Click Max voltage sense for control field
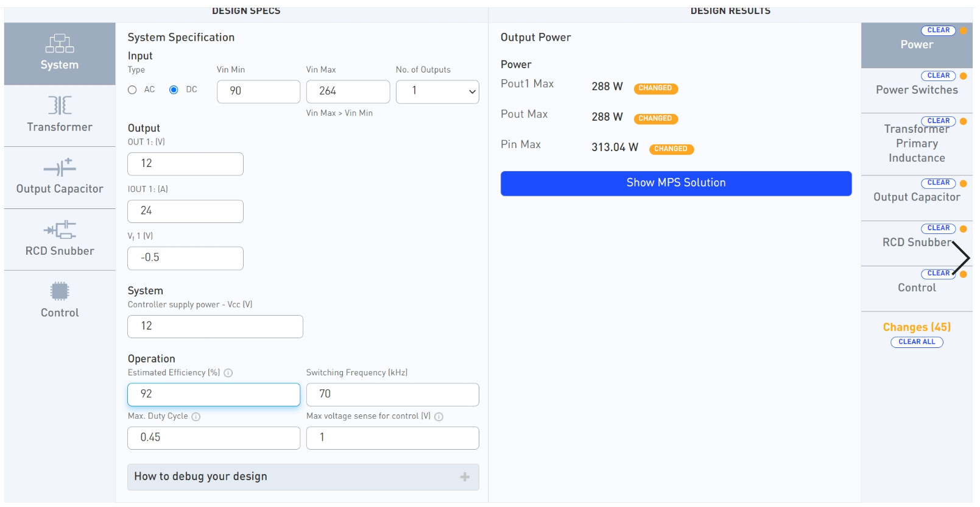 [393, 438]
